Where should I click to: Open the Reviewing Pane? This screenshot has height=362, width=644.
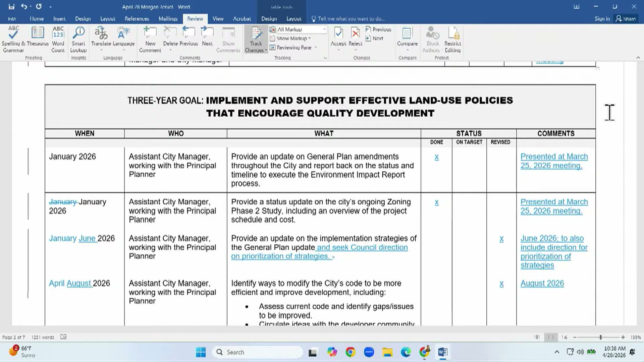pyautogui.click(x=290, y=48)
